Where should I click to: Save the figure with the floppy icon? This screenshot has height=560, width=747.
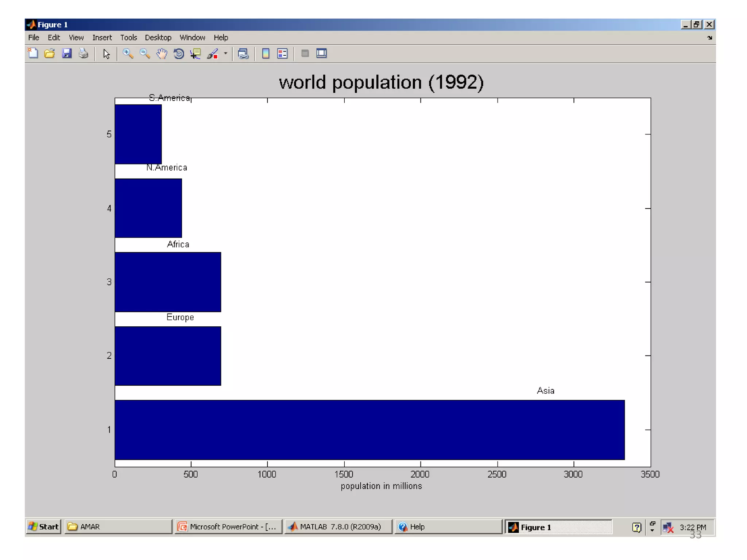[66, 54]
